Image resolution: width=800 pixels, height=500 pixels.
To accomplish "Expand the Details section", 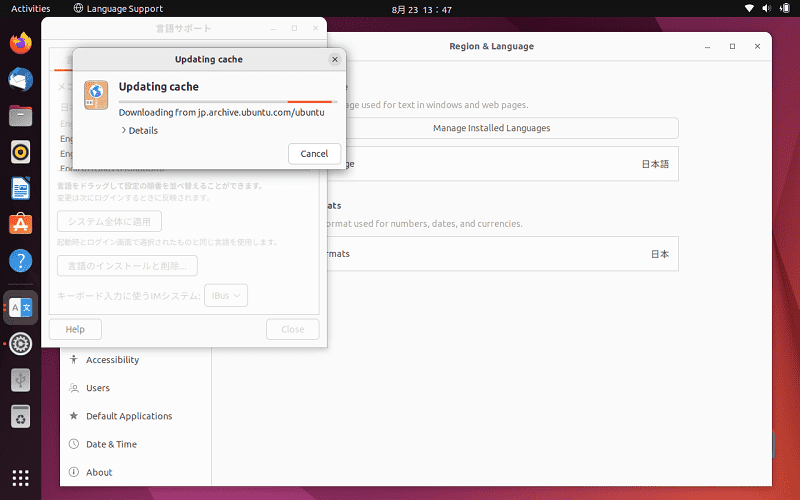I will pyautogui.click(x=139, y=131).
